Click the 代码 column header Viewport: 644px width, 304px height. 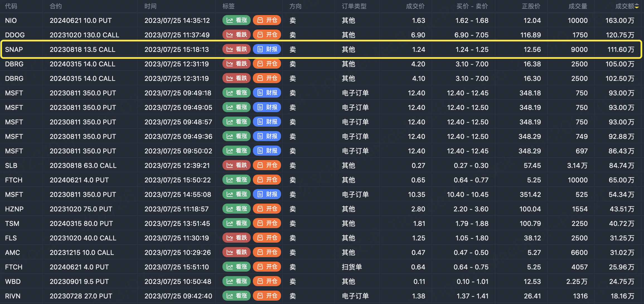pyautogui.click(x=11, y=6)
